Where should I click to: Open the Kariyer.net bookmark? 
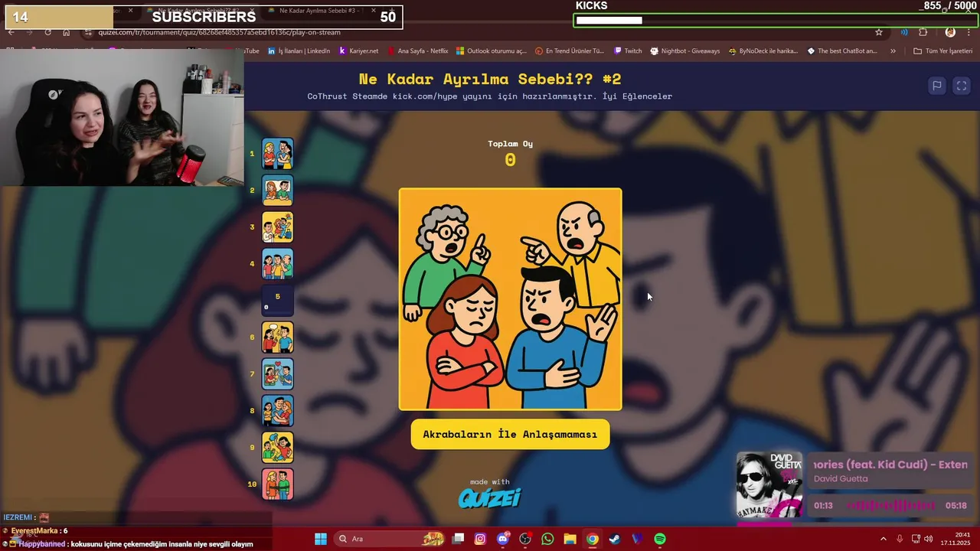click(358, 51)
